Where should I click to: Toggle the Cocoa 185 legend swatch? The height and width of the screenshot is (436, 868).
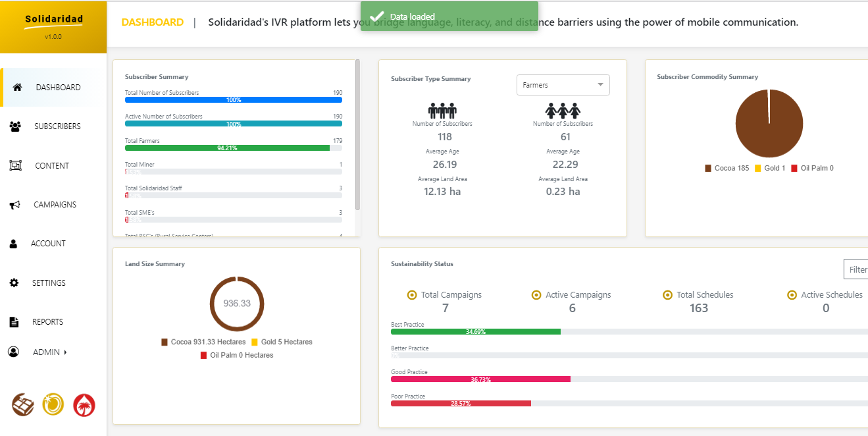pos(708,169)
